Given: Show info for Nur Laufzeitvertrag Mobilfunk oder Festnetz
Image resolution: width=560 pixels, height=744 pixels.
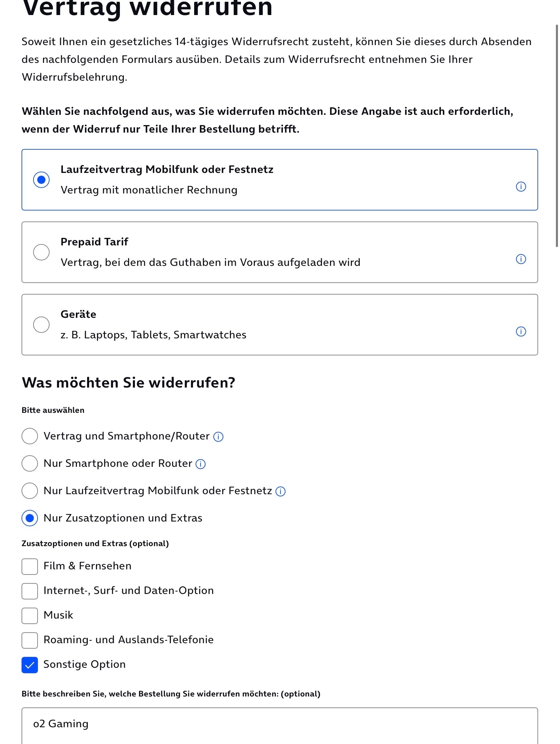Looking at the screenshot, I should click(x=281, y=491).
